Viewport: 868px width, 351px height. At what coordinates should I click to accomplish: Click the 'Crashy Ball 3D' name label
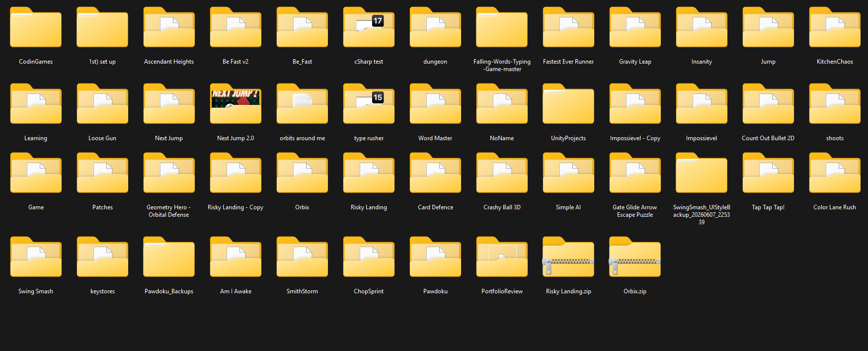[502, 207]
